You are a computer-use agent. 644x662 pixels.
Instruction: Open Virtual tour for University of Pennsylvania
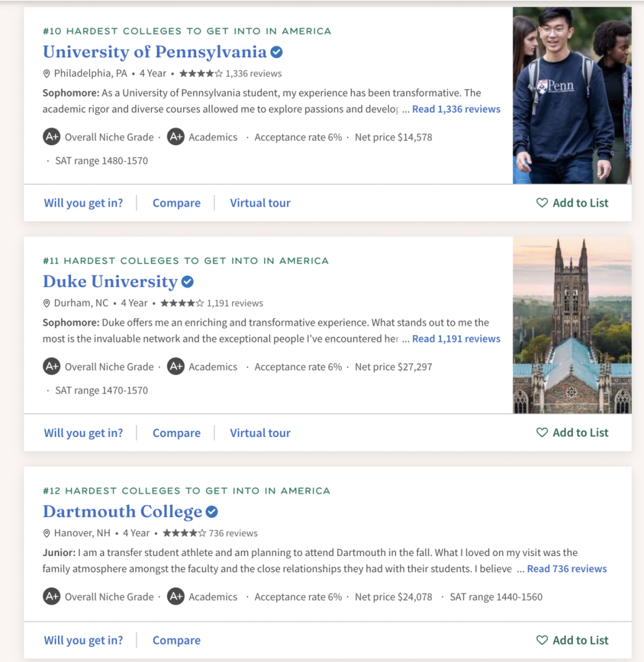pyautogui.click(x=260, y=203)
